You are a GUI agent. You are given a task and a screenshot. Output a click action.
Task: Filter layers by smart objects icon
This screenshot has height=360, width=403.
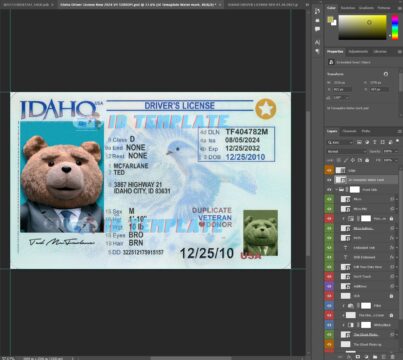(390, 142)
